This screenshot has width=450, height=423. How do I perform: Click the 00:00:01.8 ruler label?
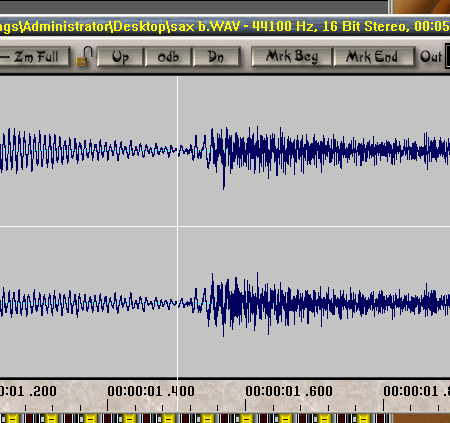coord(416,391)
